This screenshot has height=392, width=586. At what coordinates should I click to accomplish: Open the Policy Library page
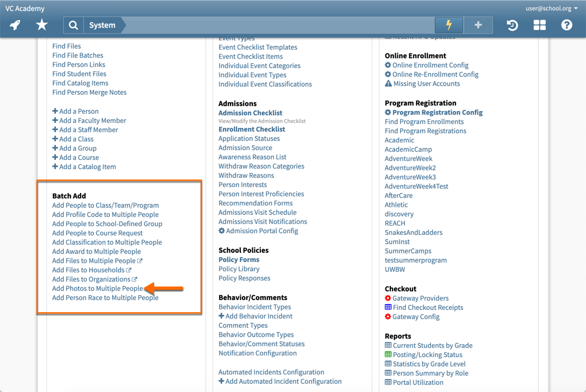point(239,269)
